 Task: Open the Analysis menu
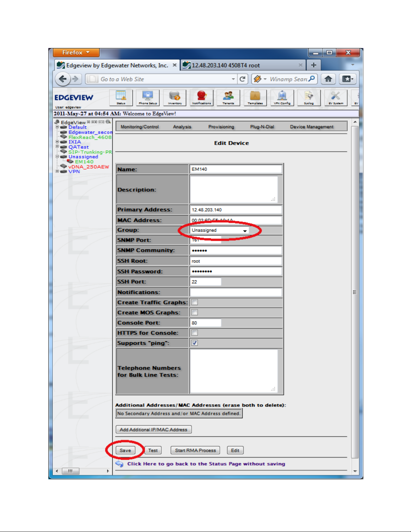pos(182,127)
